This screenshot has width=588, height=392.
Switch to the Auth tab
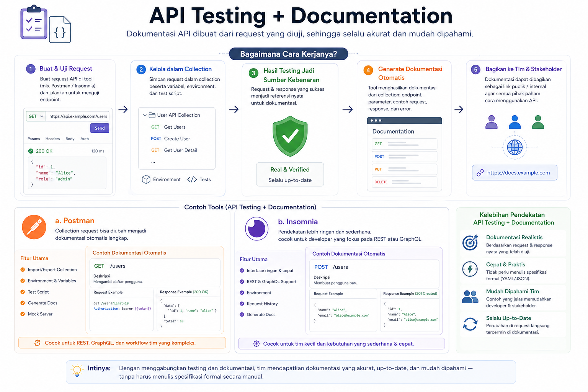85,139
